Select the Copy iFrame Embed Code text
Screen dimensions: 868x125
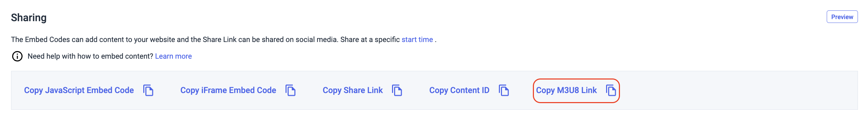click(x=228, y=90)
